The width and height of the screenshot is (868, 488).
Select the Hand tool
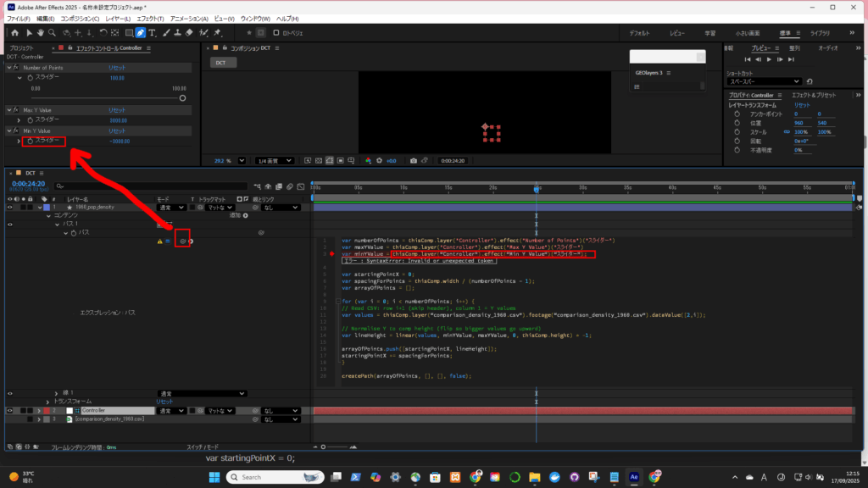pyautogui.click(x=39, y=33)
